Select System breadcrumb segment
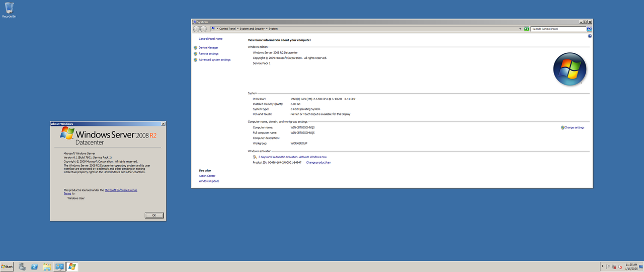644x272 pixels. tap(273, 29)
